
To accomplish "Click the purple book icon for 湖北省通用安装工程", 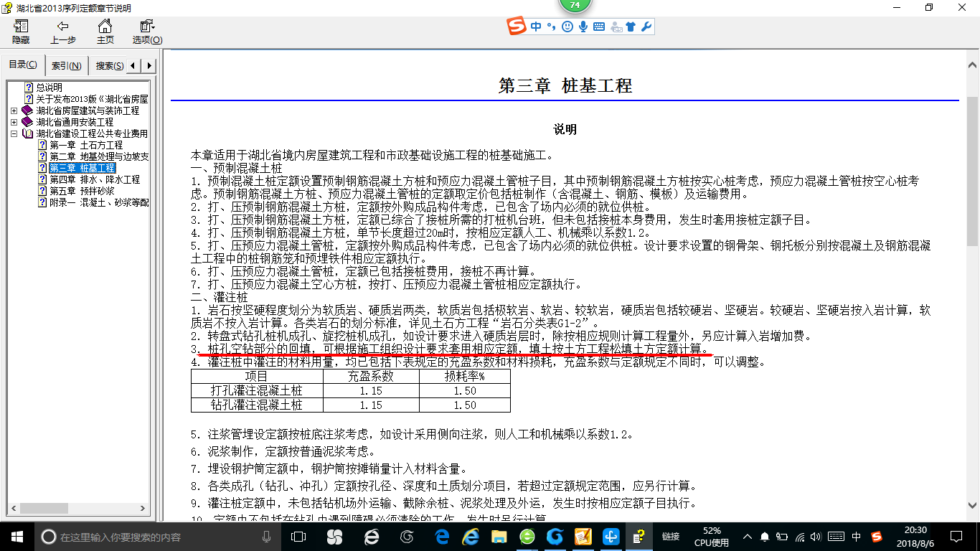I will tap(27, 122).
